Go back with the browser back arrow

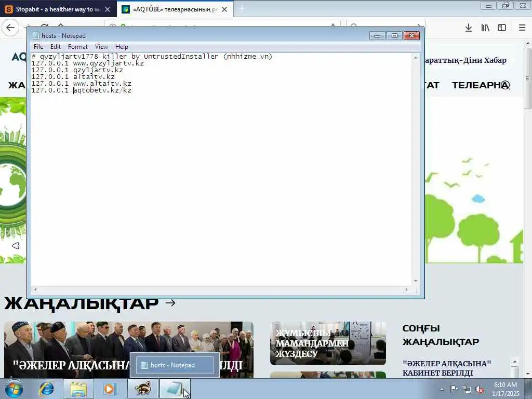click(x=10, y=28)
